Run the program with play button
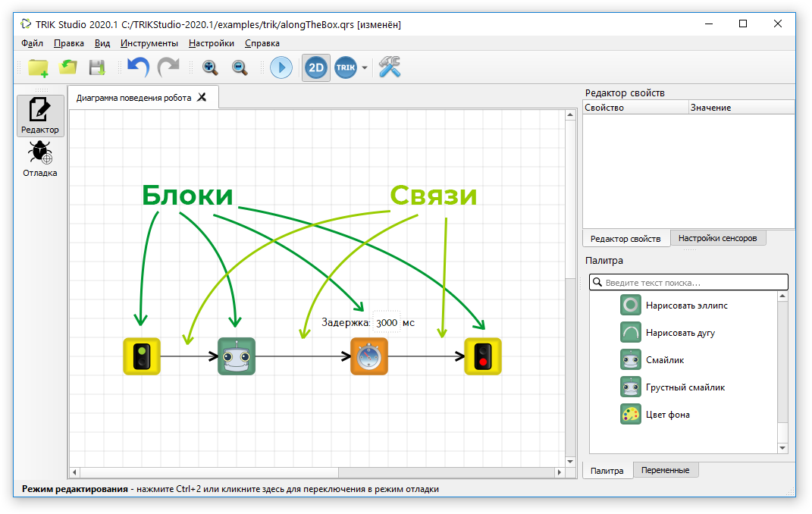The width and height of the screenshot is (812, 514). tap(281, 67)
